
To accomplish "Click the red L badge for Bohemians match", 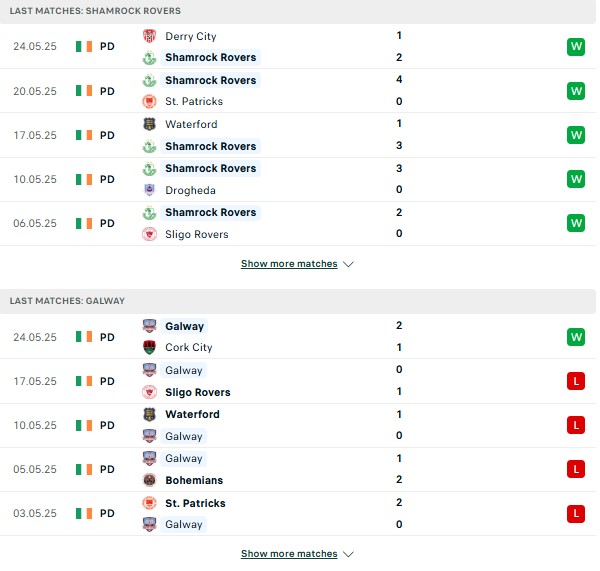I will click(x=576, y=469).
